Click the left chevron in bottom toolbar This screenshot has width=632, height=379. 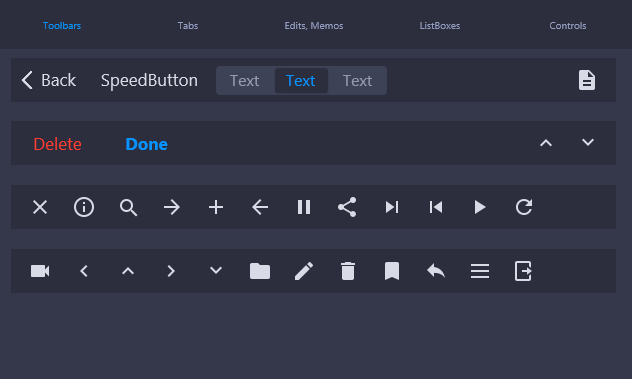(84, 271)
